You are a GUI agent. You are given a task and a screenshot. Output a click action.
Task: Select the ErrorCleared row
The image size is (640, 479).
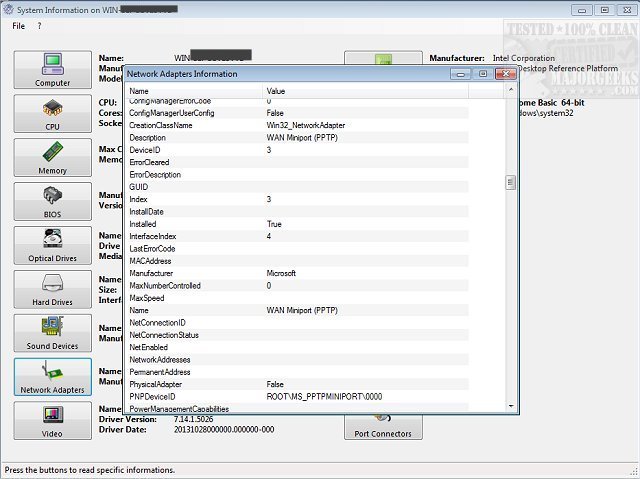[x=298, y=162]
